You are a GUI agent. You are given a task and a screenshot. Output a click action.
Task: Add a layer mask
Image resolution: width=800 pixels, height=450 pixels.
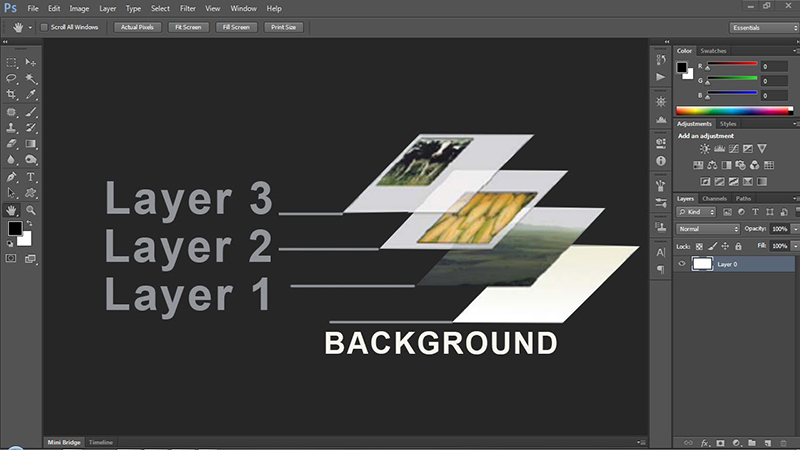tap(720, 443)
